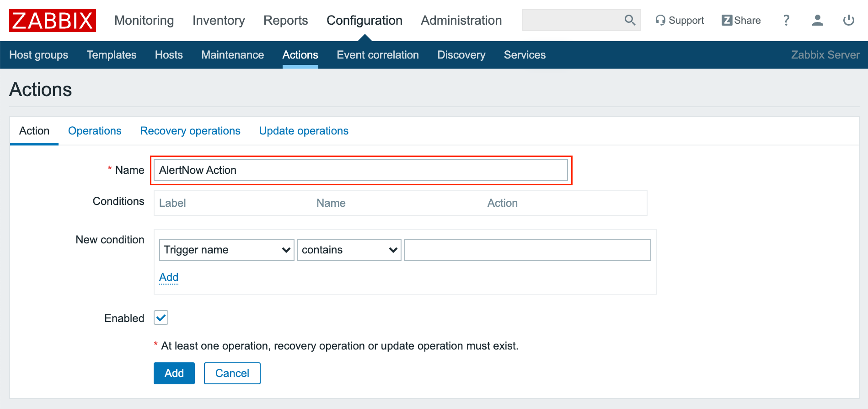Go to Hosts in submenu
Viewport: 868px width, 409px height.
(x=169, y=55)
